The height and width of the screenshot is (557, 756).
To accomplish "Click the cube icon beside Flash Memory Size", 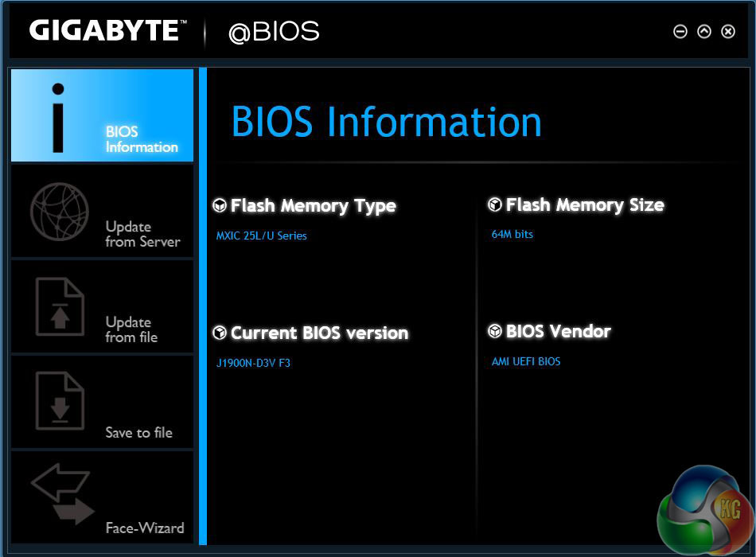I will click(x=495, y=204).
